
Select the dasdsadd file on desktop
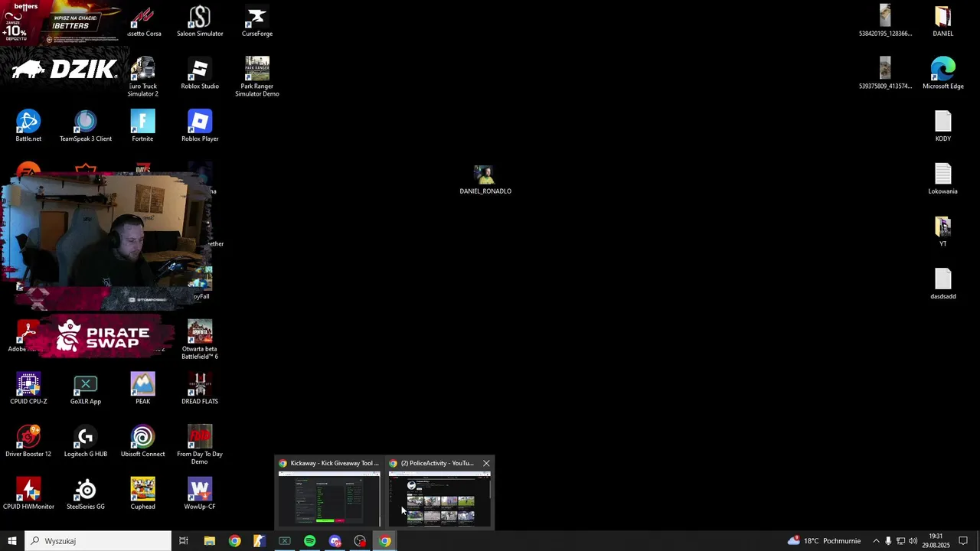tap(943, 284)
